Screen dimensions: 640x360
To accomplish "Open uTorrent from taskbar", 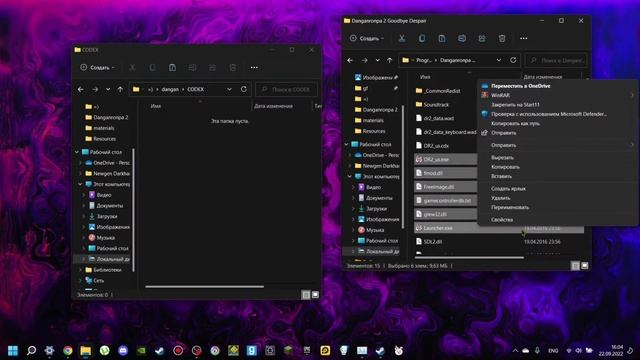I will pos(104,350).
